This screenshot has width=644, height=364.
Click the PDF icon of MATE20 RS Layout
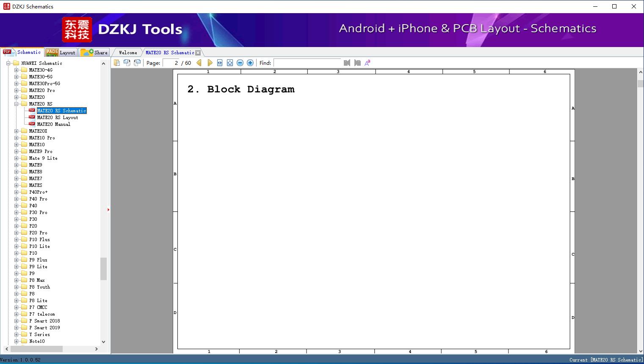click(x=32, y=117)
